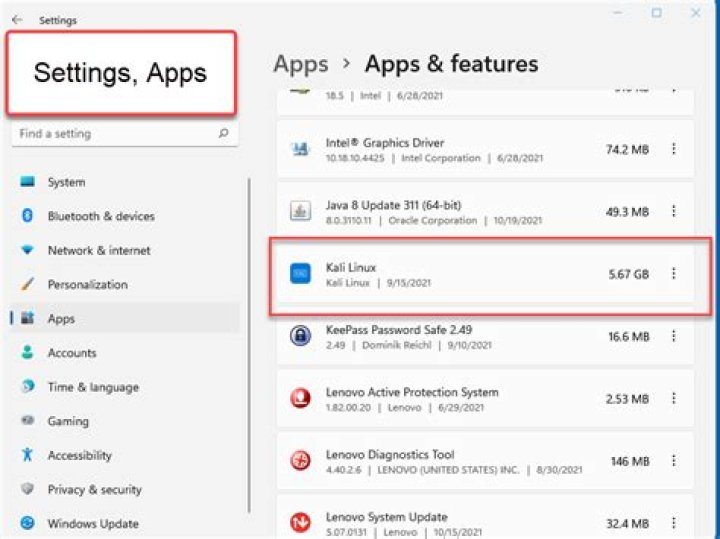Screen dimensions: 720x539
Task: Click the Apps breadcrumb link
Action: pyautogui.click(x=301, y=64)
